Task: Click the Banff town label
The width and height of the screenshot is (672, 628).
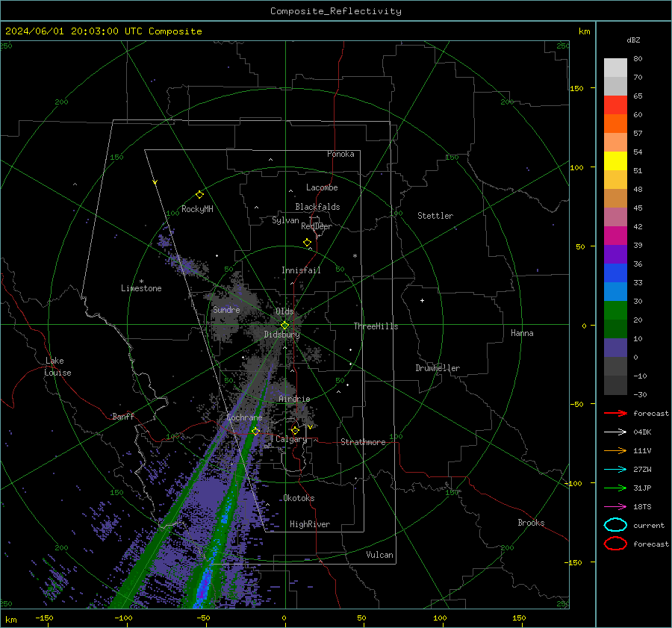Action: click(x=123, y=416)
